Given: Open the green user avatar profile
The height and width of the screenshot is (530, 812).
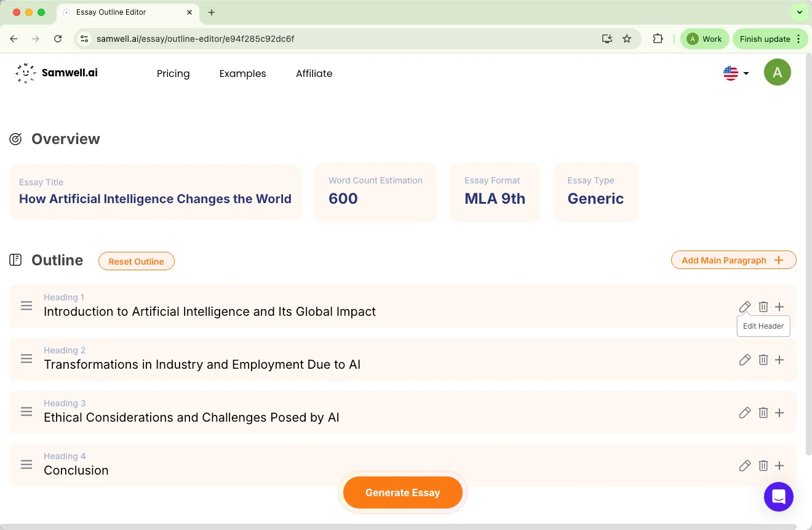Looking at the screenshot, I should click(777, 73).
